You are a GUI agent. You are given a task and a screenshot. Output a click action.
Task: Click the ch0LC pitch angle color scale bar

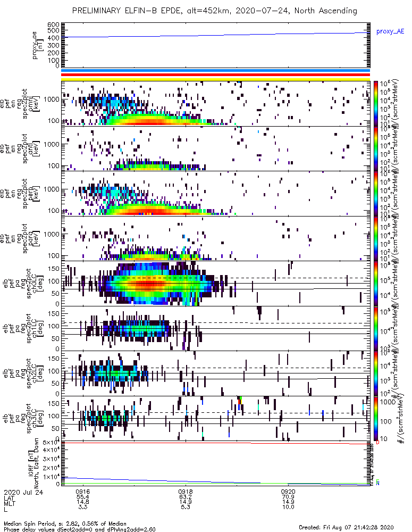tap(376, 284)
